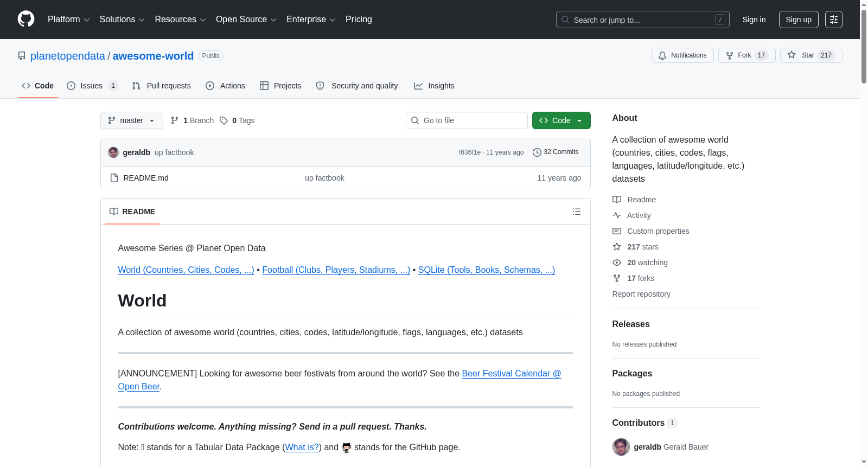868x467 pixels.
Task: Open SQLite (Tools, Books, Schemas, ...) link
Action: tap(487, 270)
